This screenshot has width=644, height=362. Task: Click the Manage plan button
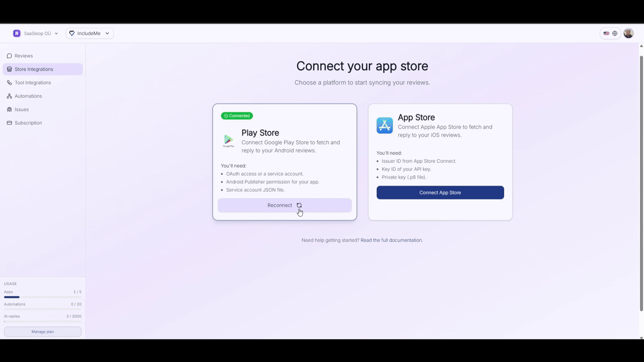(x=43, y=332)
